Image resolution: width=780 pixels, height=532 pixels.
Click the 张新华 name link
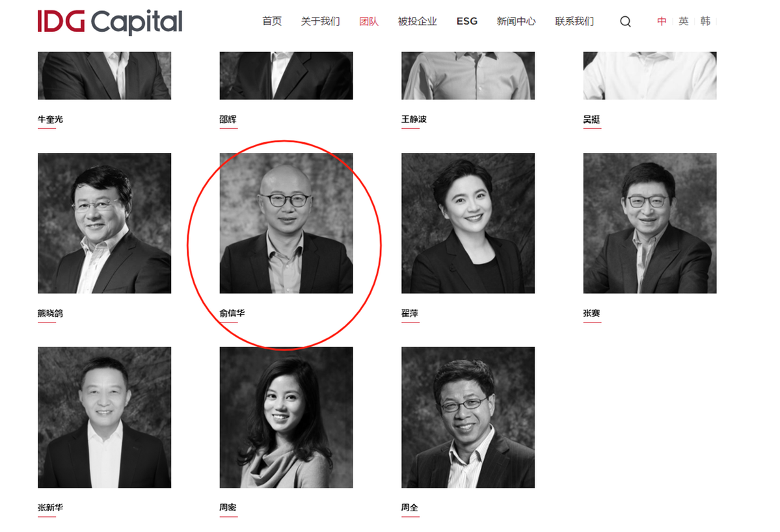50,508
